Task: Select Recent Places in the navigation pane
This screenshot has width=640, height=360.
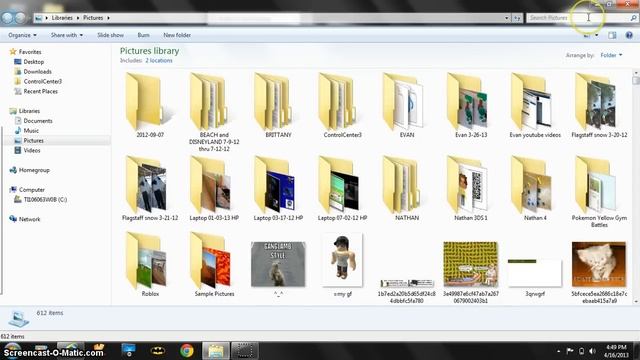Action: pyautogui.click(x=36, y=91)
